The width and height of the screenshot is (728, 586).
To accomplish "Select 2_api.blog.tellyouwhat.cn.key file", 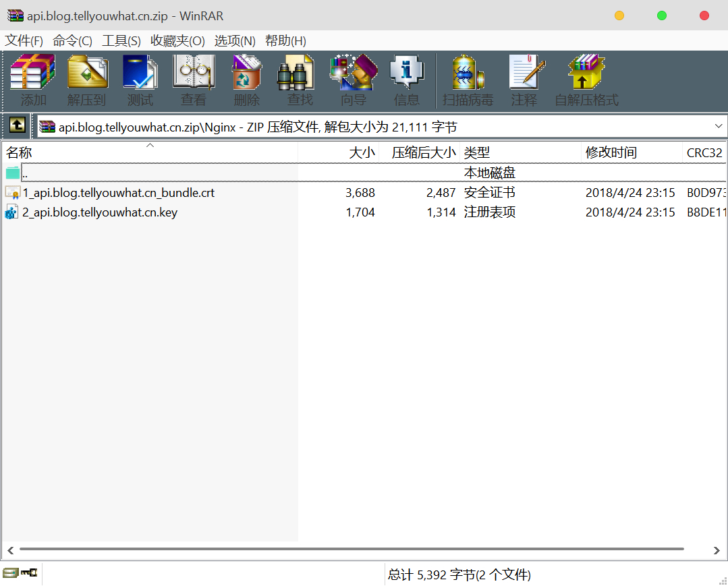I will (x=100, y=212).
